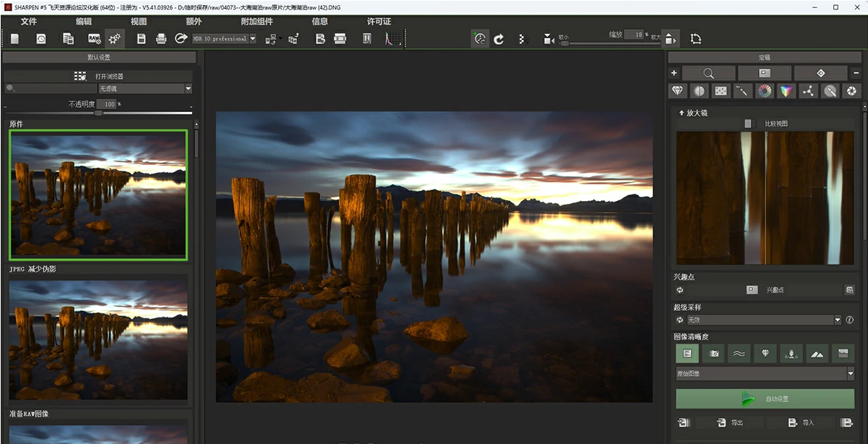
Task: Click the 定稿 button
Action: [765, 57]
